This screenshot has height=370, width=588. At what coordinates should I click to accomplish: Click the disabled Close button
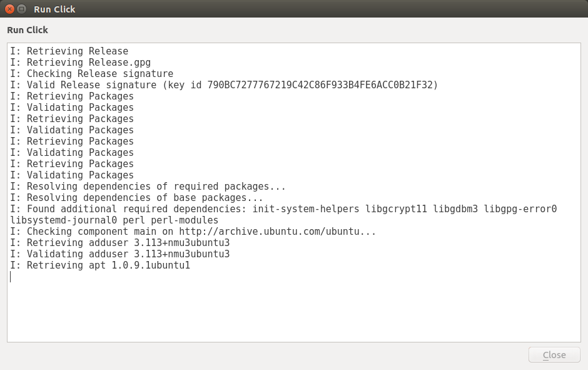(x=554, y=355)
